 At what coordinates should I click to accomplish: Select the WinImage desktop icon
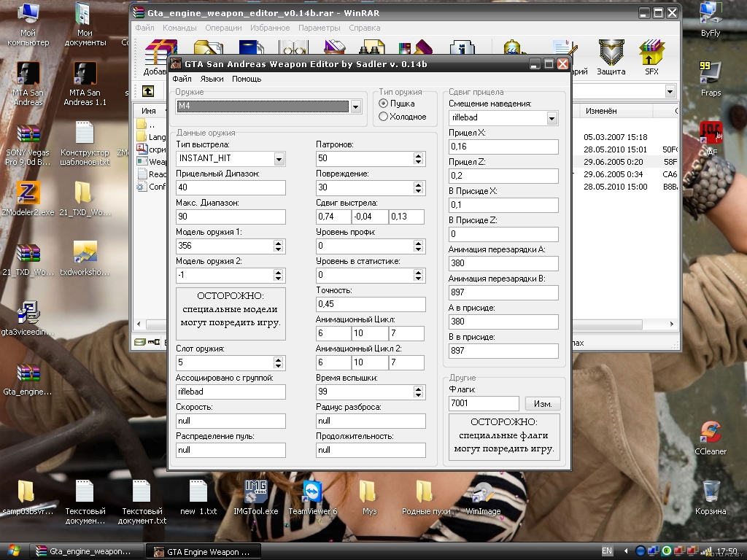[483, 498]
